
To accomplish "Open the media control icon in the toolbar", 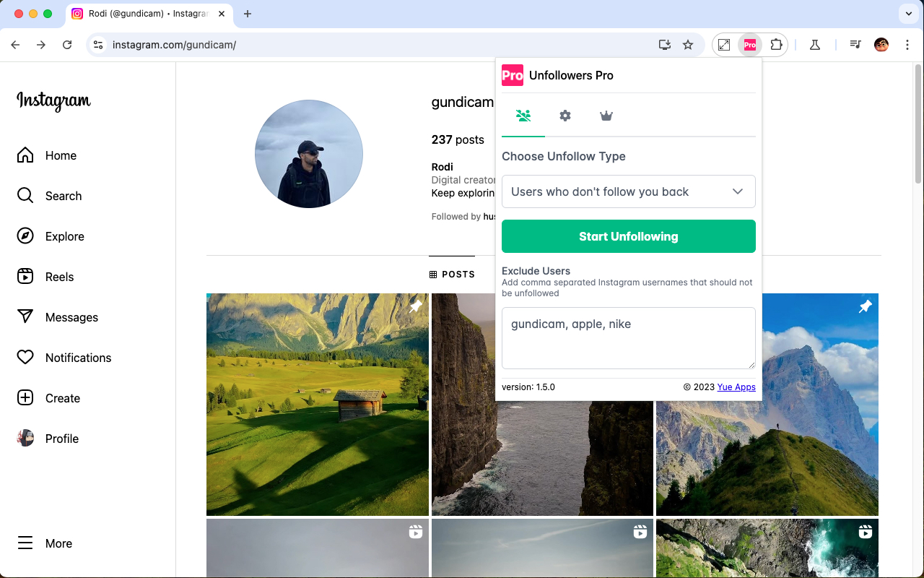I will coord(855,45).
